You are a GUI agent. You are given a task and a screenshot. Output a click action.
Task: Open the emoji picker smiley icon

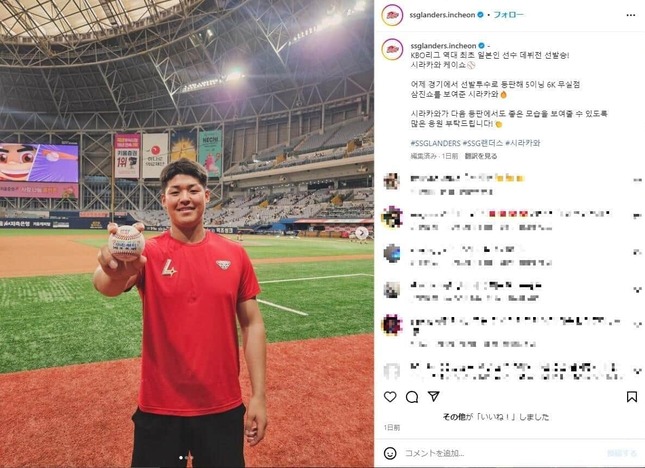click(390, 453)
